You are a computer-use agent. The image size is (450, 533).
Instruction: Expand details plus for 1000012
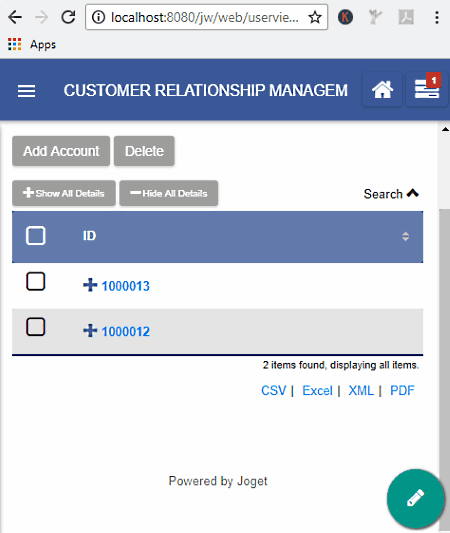90,330
